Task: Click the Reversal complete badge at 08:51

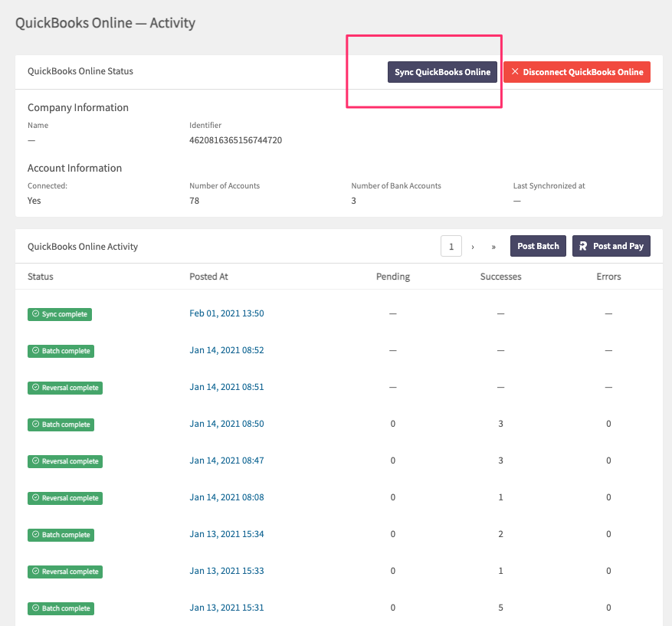Action: (65, 388)
